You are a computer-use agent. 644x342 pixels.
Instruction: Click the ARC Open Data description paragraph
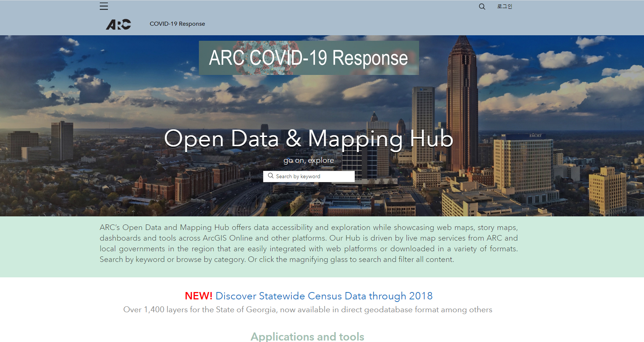308,243
